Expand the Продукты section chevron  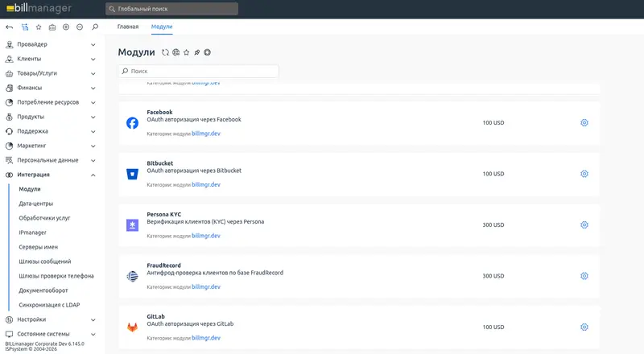click(93, 117)
